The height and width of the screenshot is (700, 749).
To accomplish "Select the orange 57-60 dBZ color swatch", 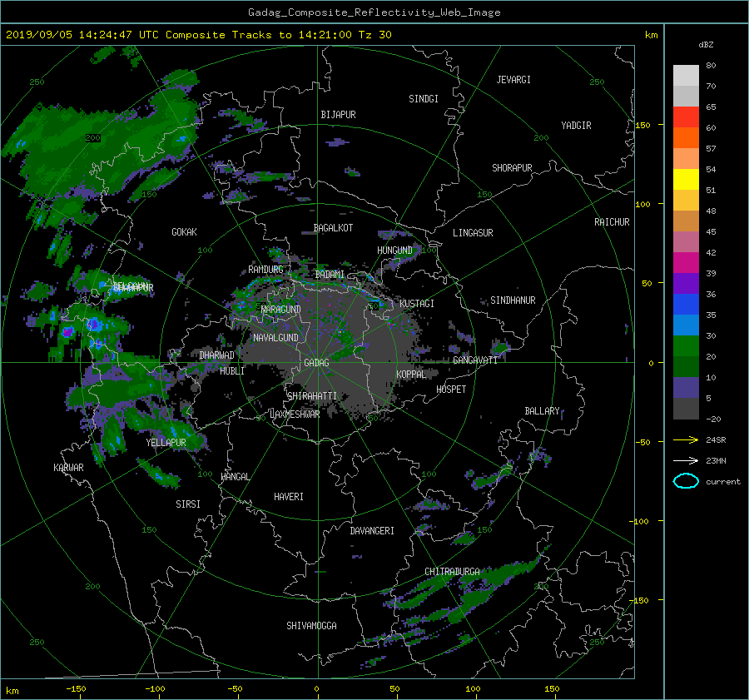I will pyautogui.click(x=686, y=137).
